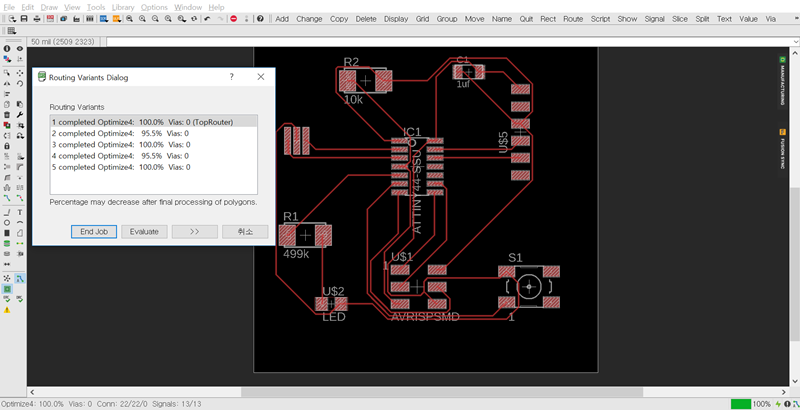This screenshot has height=410, width=800.
Task: Open the Tools menu
Action: [96, 6]
